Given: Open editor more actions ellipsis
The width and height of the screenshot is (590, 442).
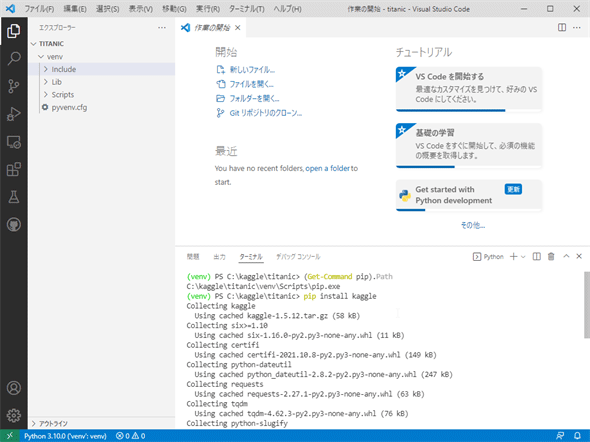Looking at the screenshot, I should 577,27.
